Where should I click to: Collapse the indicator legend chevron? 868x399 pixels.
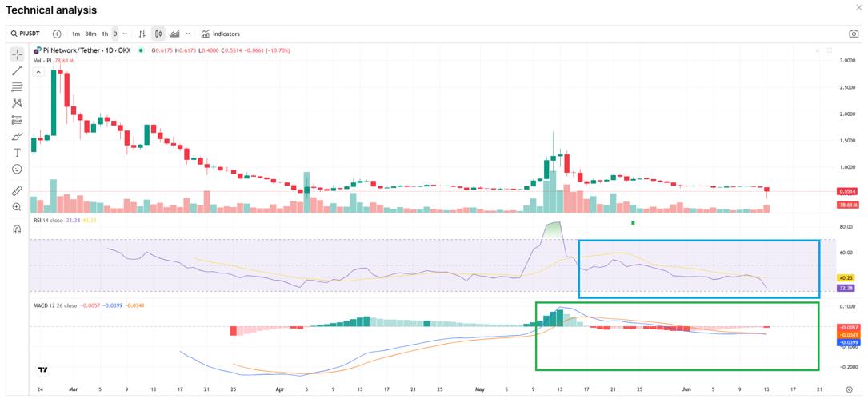38,72
